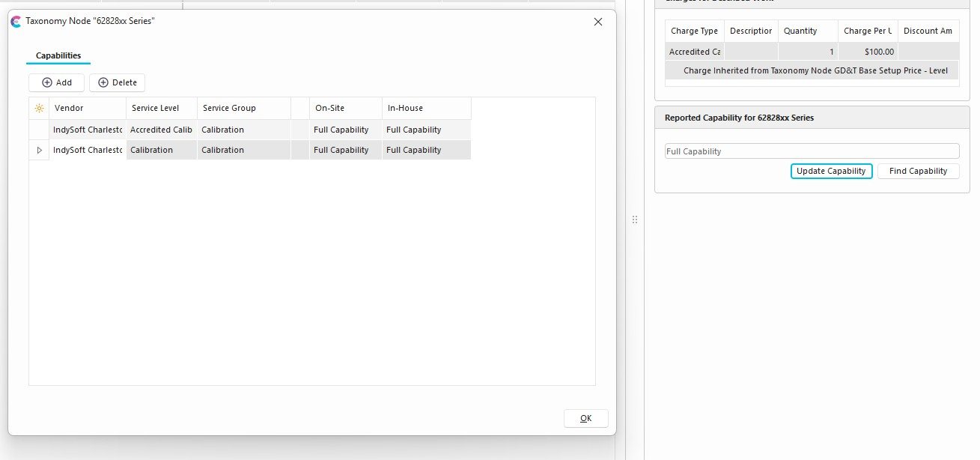The width and height of the screenshot is (980, 460).
Task: Click the Update Capability button
Action: tap(831, 172)
